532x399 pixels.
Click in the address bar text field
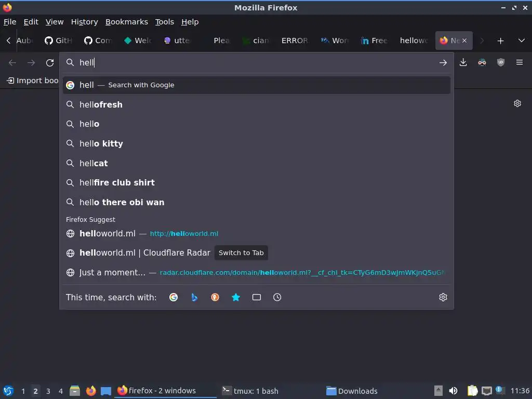256,63
